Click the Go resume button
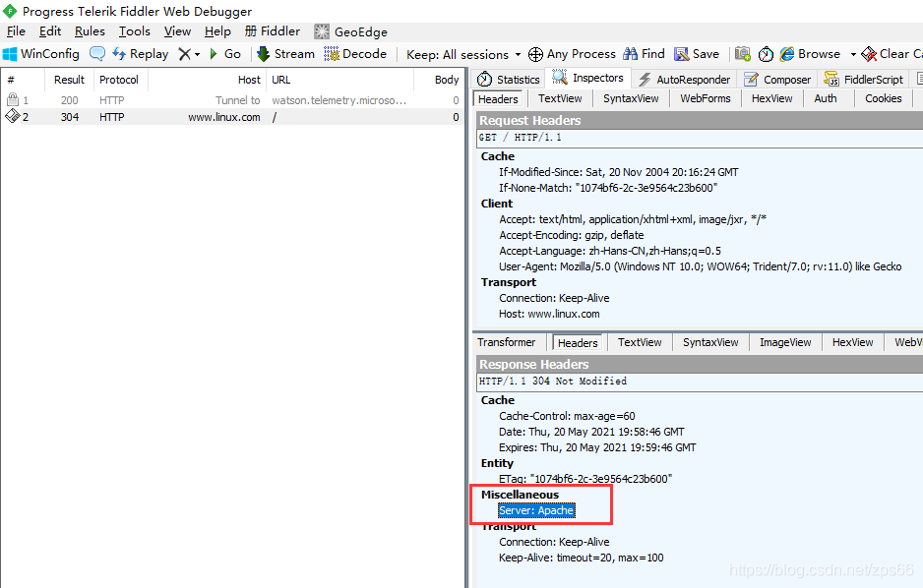The width and height of the screenshot is (923, 588). tap(225, 54)
